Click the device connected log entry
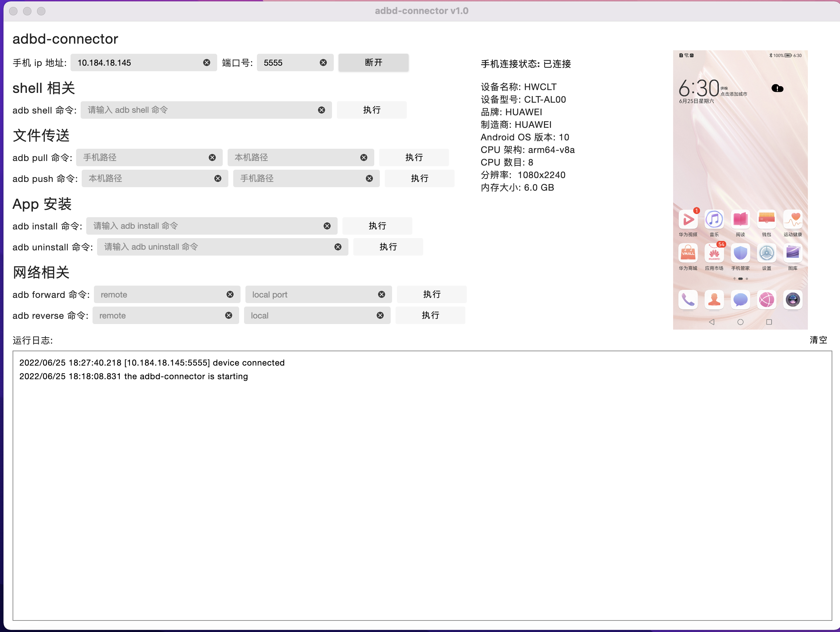This screenshot has height=632, width=840. (x=152, y=363)
